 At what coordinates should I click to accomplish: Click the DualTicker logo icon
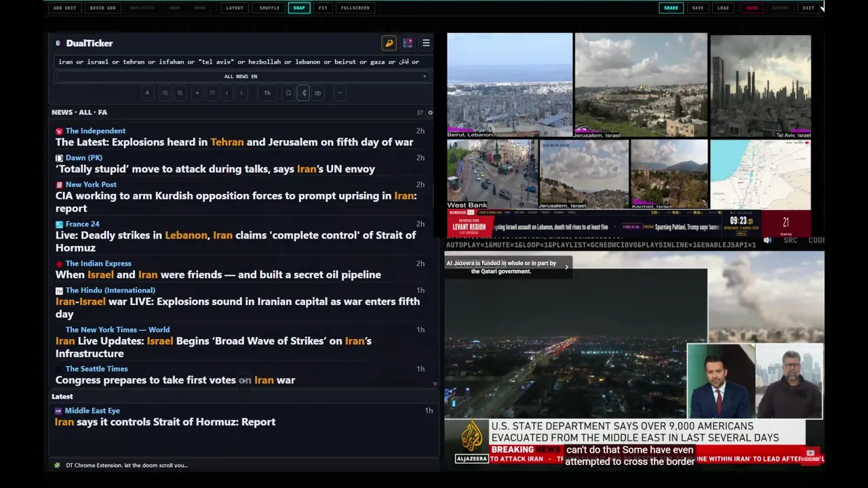click(58, 43)
